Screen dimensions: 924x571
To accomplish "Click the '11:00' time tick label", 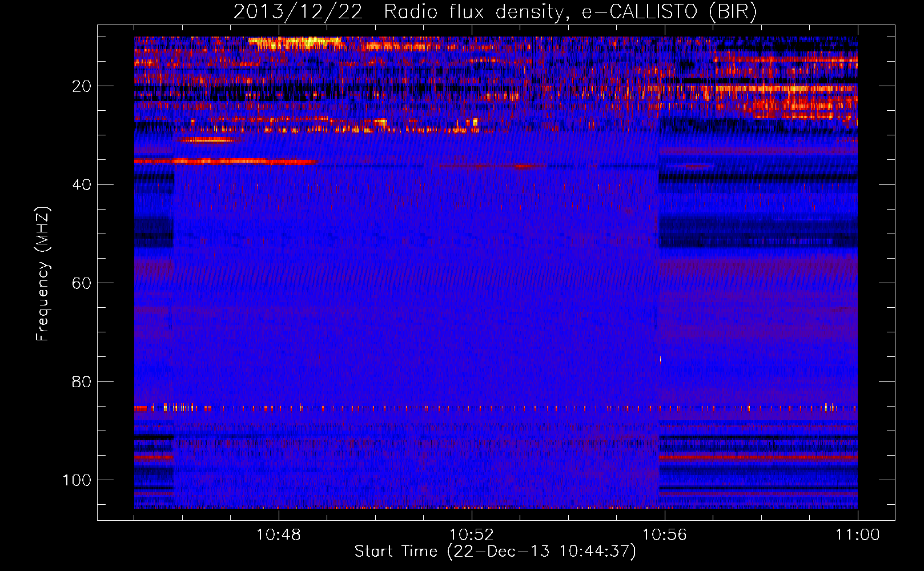I will (857, 535).
